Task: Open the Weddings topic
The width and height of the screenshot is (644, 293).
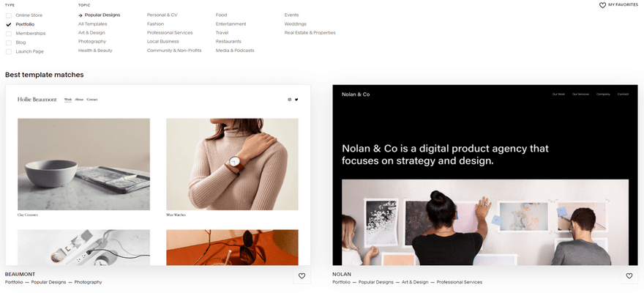Action: pyautogui.click(x=295, y=23)
